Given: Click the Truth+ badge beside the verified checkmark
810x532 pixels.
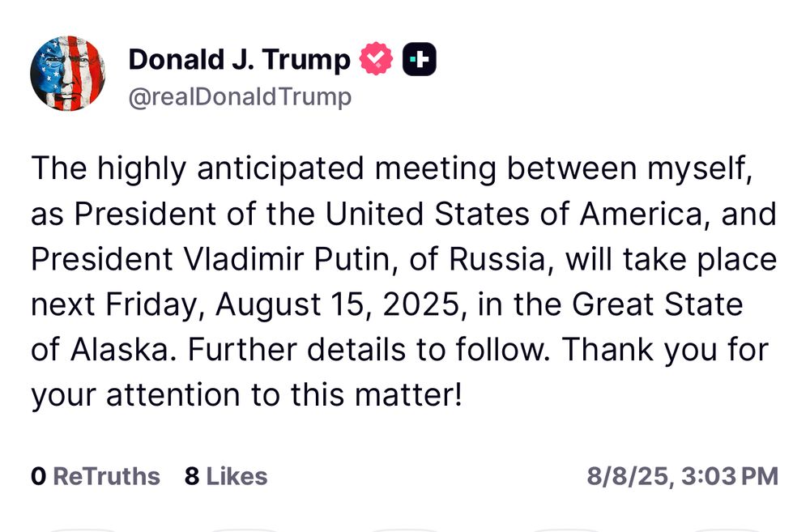Looking at the screenshot, I should click(x=418, y=57).
